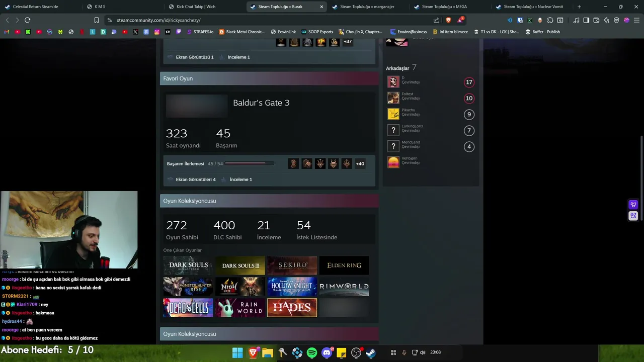Viewport: 644px width, 362px height.
Task: Open the Sekiro game thumbnail
Action: click(x=292, y=265)
